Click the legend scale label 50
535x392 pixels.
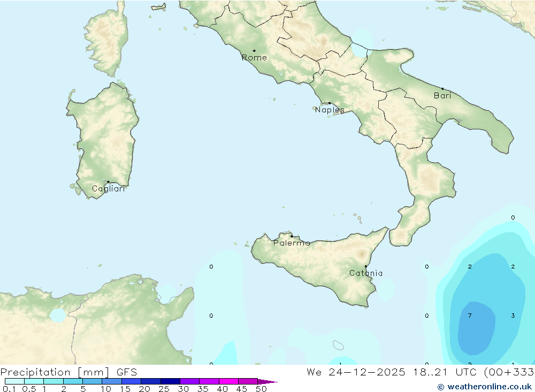coord(262,389)
